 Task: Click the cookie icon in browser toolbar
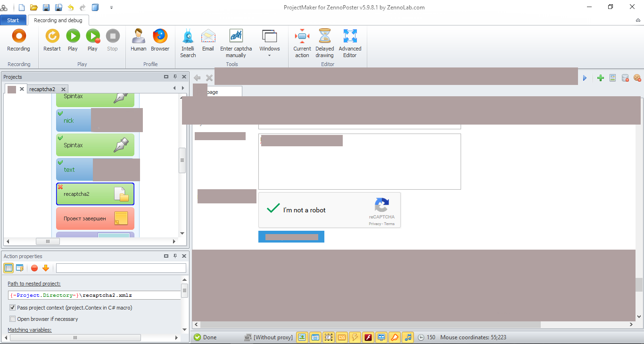[x=637, y=78]
